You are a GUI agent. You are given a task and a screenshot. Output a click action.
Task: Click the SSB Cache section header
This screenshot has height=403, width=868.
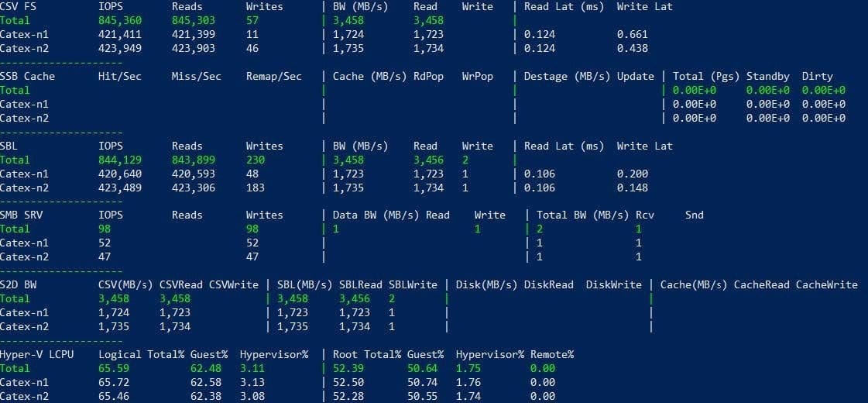(27, 77)
